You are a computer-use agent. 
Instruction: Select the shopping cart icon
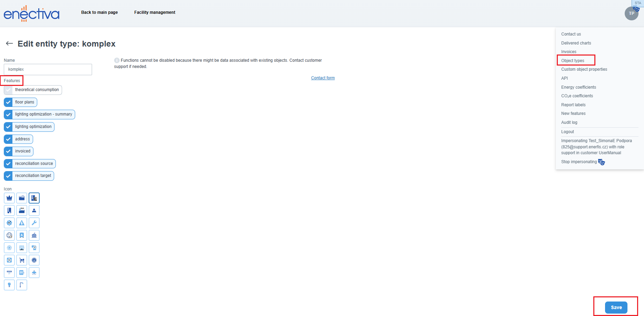[x=22, y=260]
